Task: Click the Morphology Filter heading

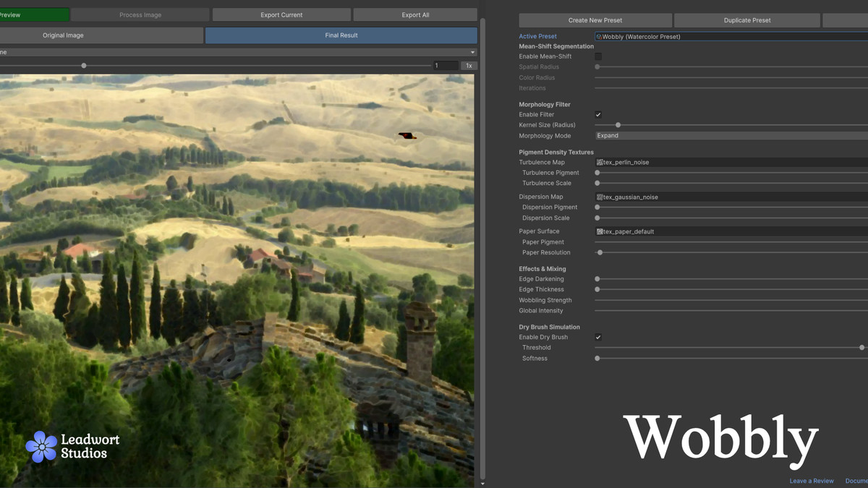Action: [x=545, y=105]
